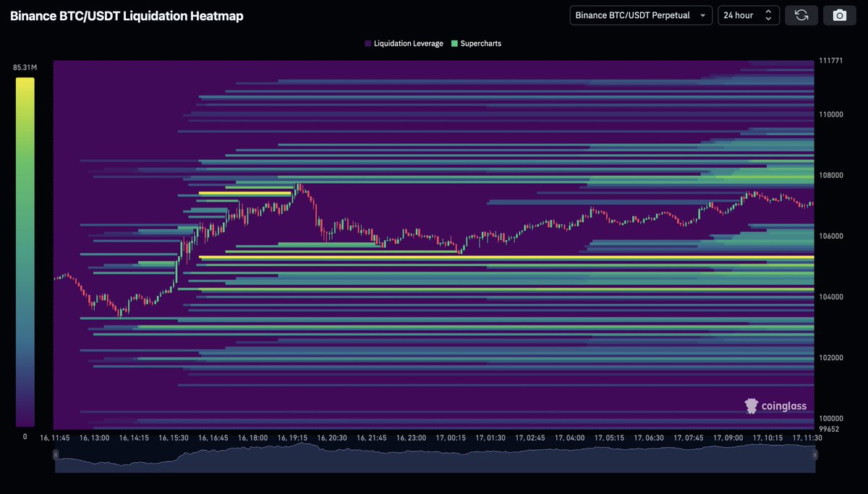Click the camera screenshot icon button

click(839, 15)
